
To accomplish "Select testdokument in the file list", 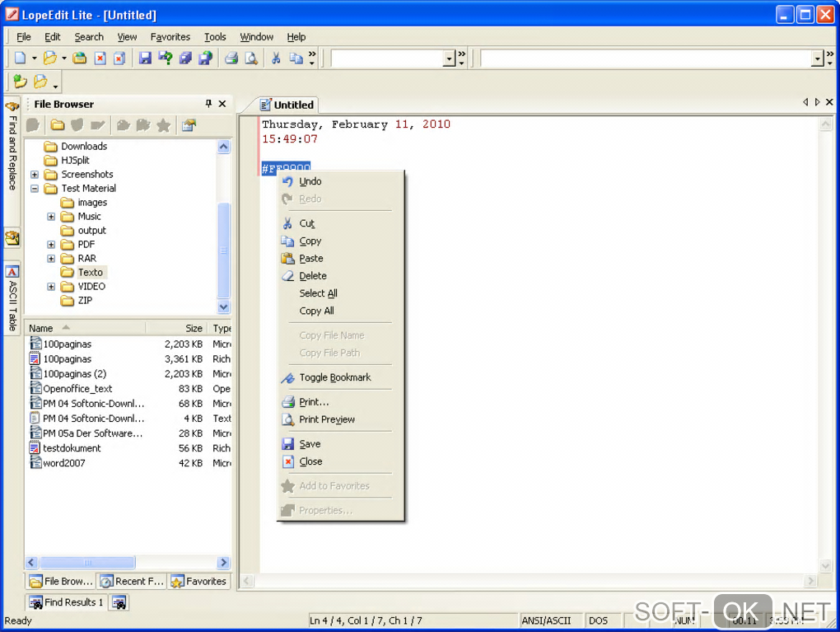I will point(72,448).
